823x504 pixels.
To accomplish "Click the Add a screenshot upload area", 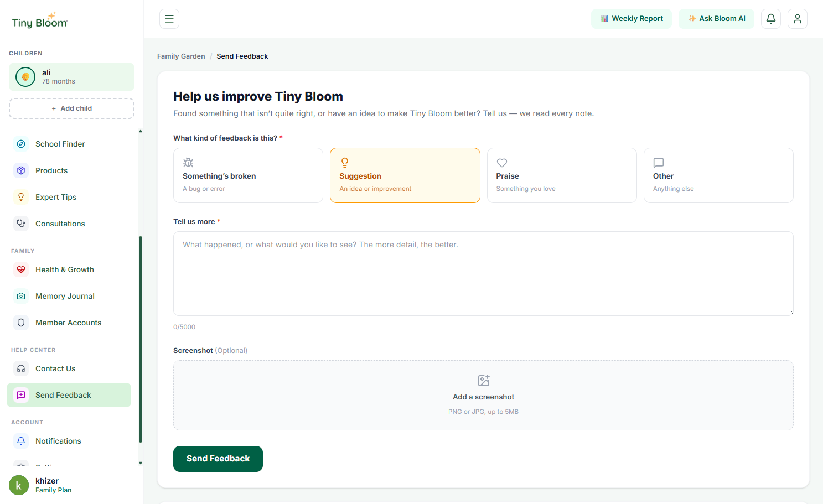I will point(483,396).
